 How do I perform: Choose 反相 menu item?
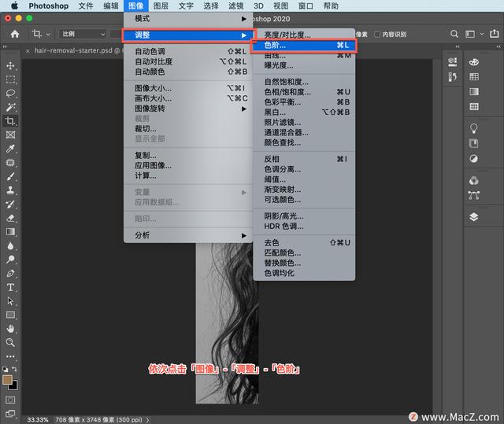tap(304, 159)
